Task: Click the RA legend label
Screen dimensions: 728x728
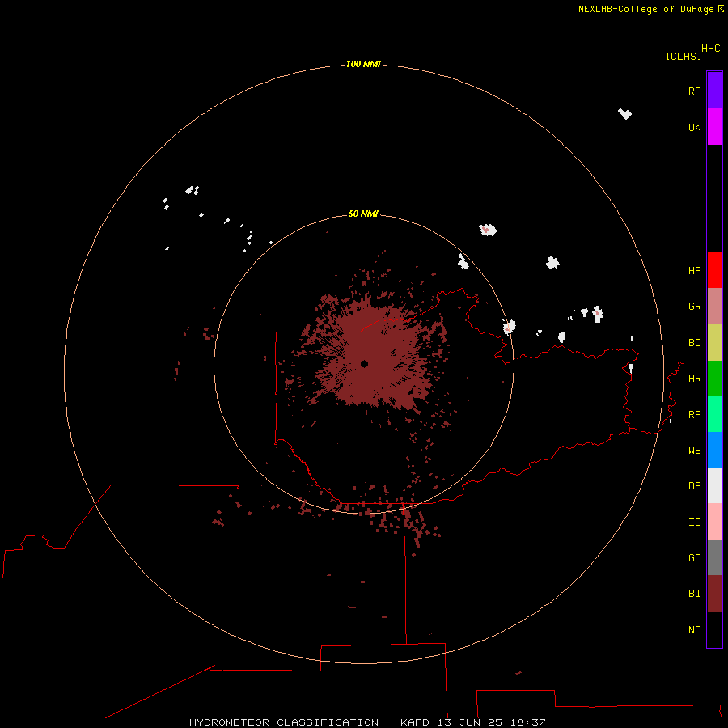Action: (694, 415)
